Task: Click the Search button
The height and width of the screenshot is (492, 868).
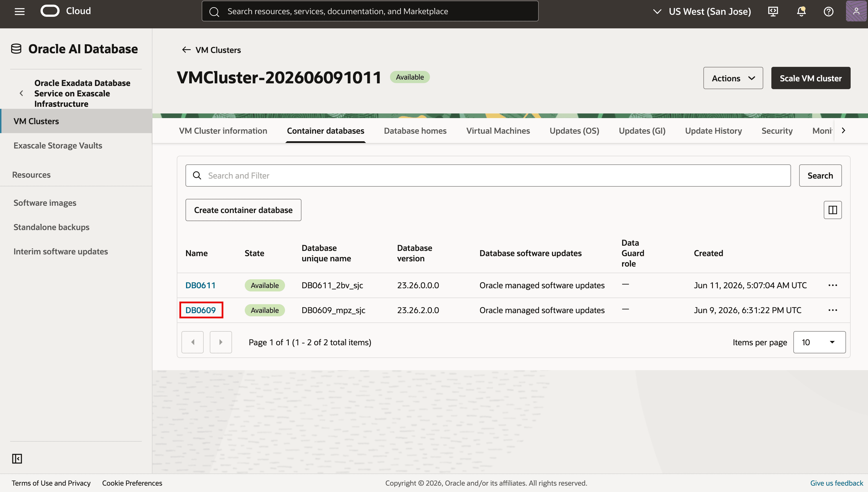Action: pos(820,175)
